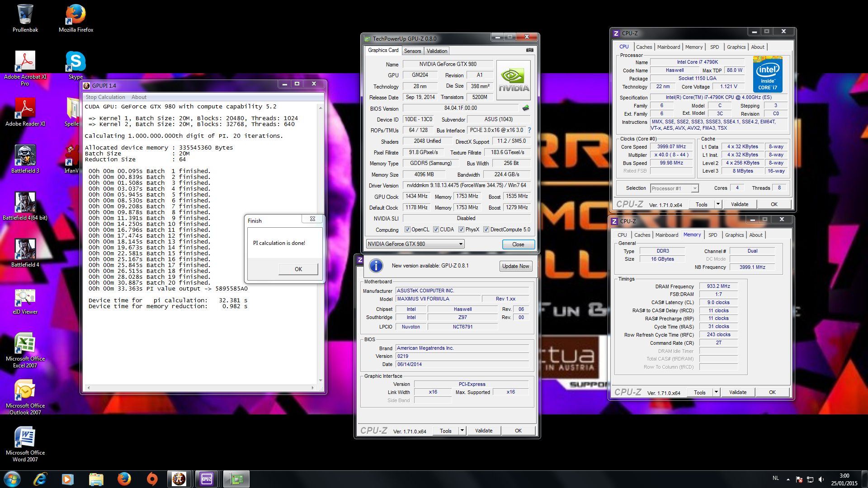Switch to GPU-Z taskbar icon

click(236, 479)
